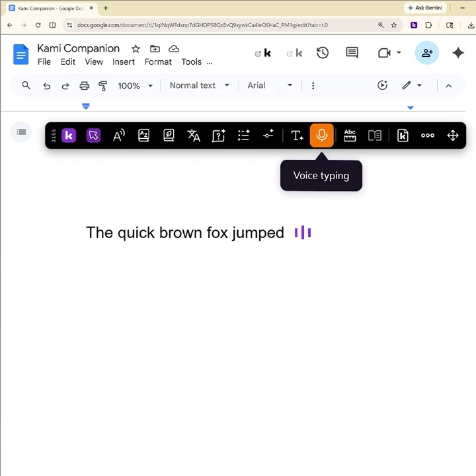476x476 pixels.
Task: Open the translate tool
Action: [194, 136]
